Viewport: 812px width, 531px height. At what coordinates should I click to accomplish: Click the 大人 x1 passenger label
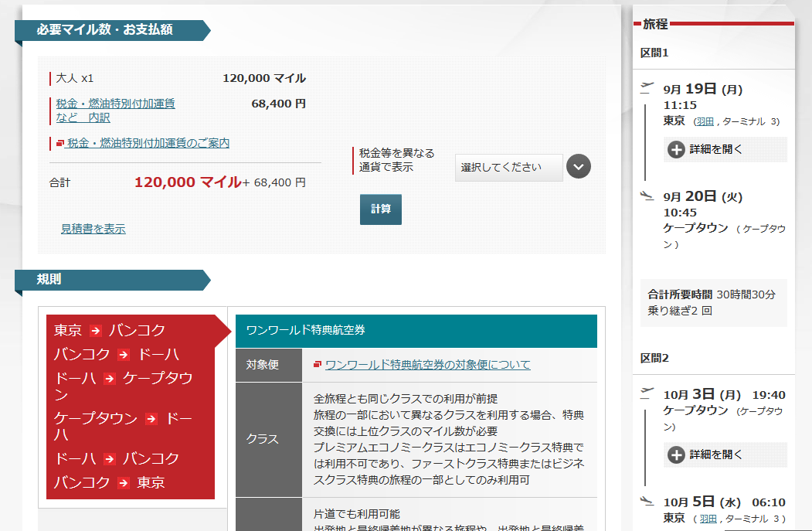pyautogui.click(x=75, y=78)
